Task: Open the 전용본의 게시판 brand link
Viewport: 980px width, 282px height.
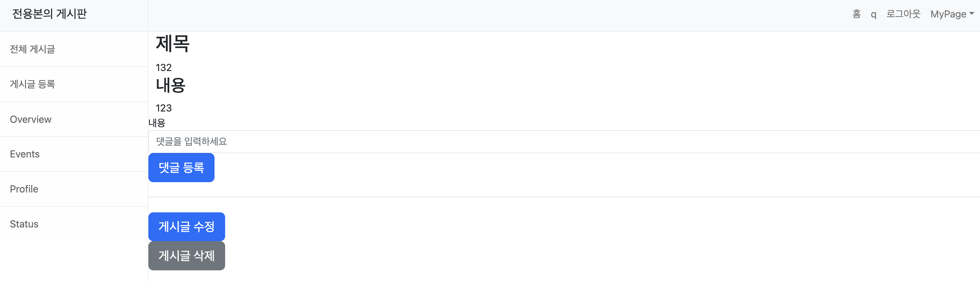Action: tap(49, 14)
